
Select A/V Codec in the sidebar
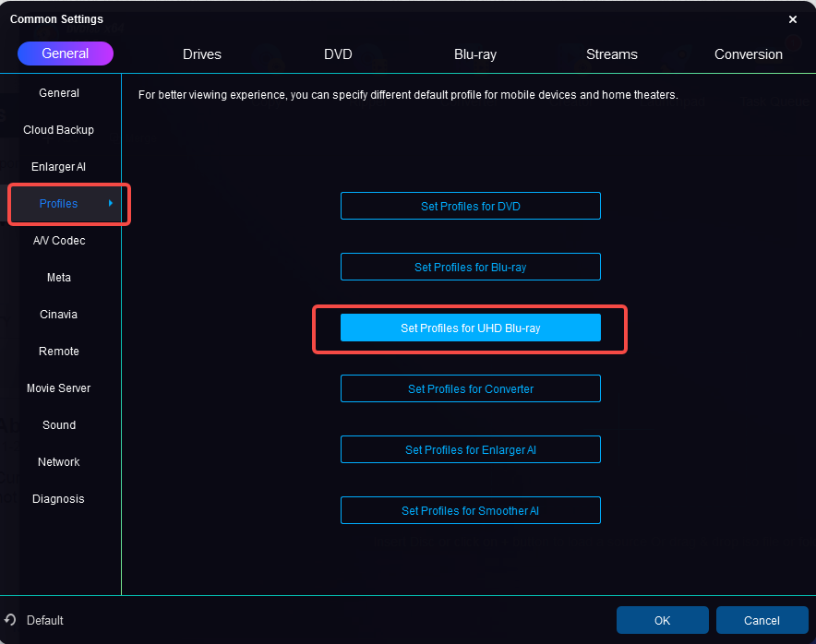tap(59, 241)
